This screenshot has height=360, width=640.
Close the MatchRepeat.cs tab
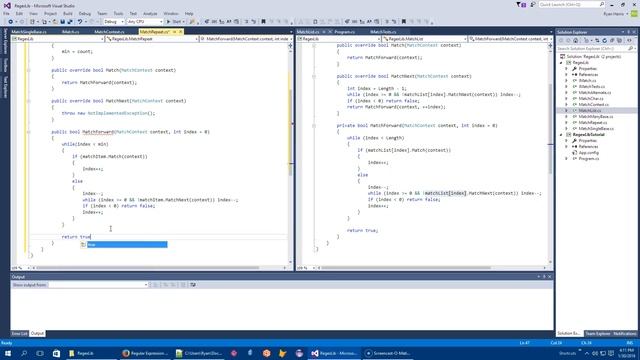coord(181,32)
